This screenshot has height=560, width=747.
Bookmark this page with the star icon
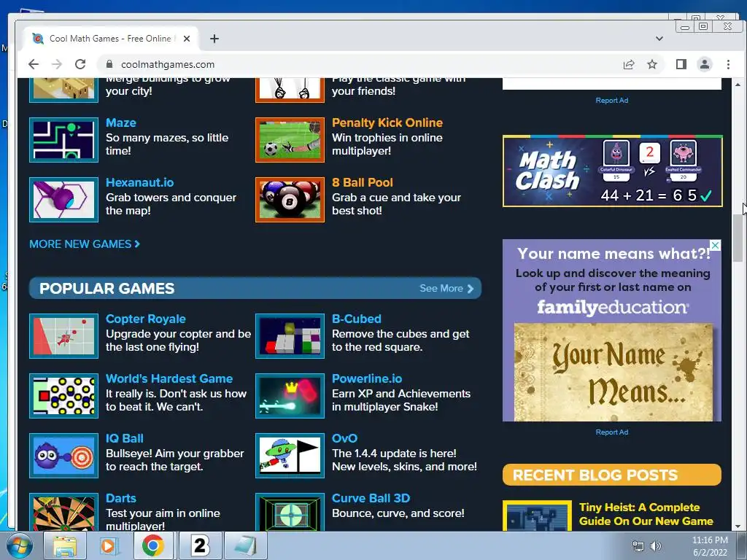[x=652, y=64]
